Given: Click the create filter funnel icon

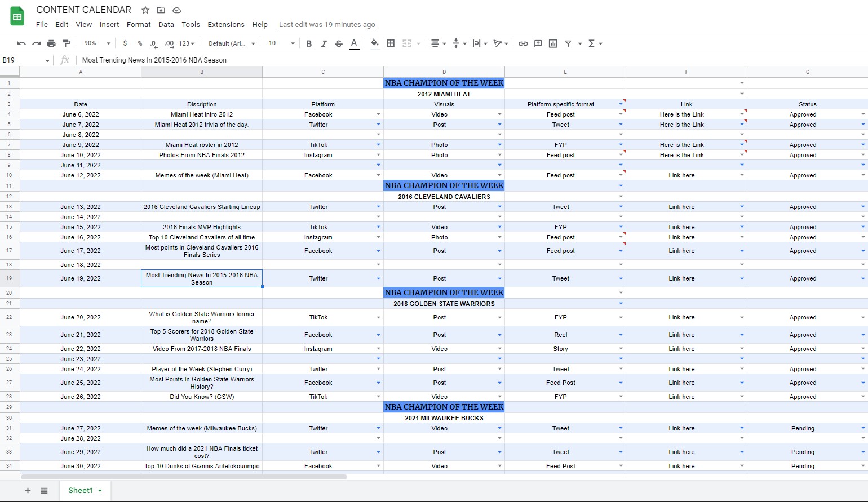Looking at the screenshot, I should point(568,43).
